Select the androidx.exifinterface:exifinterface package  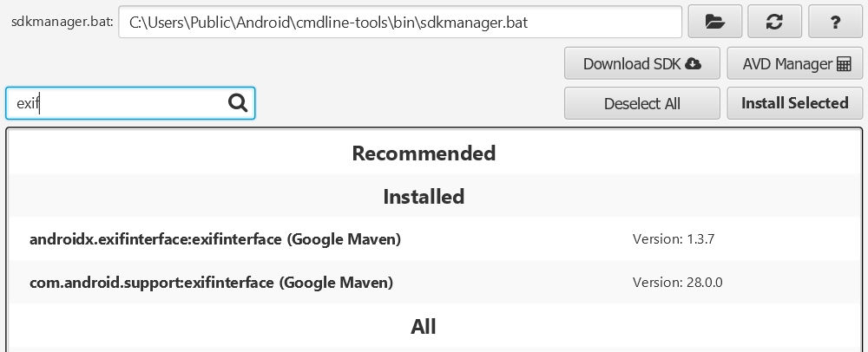point(215,239)
